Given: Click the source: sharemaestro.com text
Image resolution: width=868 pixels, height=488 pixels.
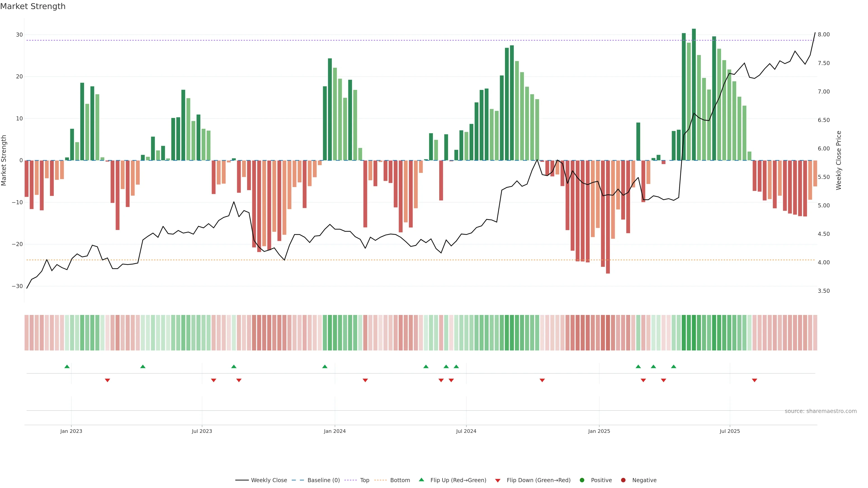Looking at the screenshot, I should 821,411.
